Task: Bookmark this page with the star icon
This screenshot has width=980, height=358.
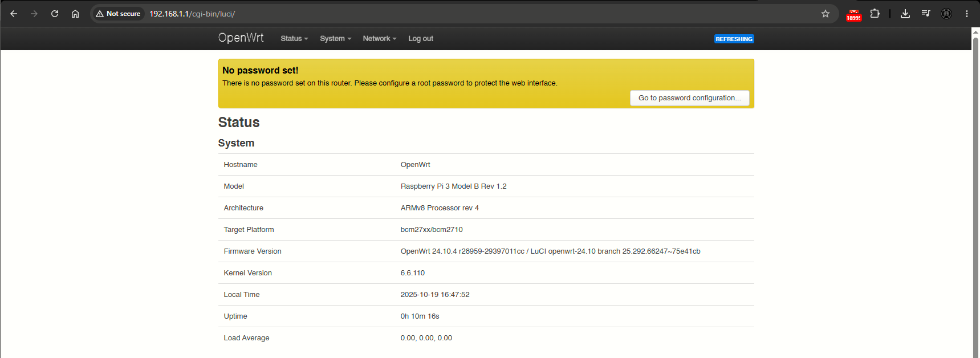Action: [x=826, y=14]
